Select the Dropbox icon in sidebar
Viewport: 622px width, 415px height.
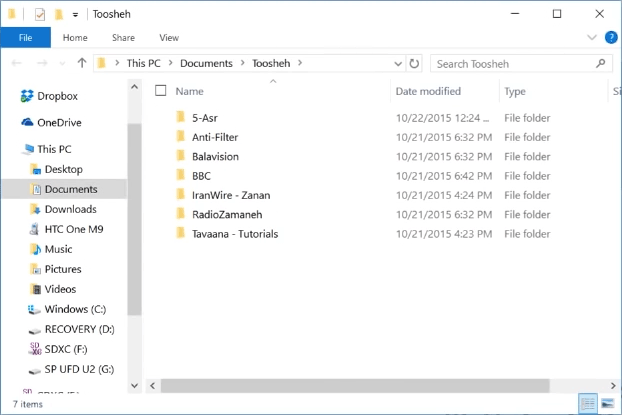(x=27, y=96)
